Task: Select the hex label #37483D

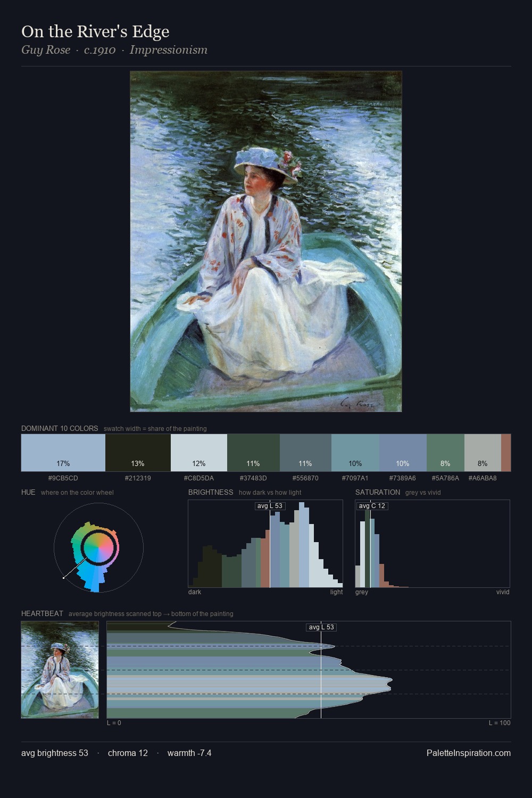Action: pyautogui.click(x=253, y=478)
